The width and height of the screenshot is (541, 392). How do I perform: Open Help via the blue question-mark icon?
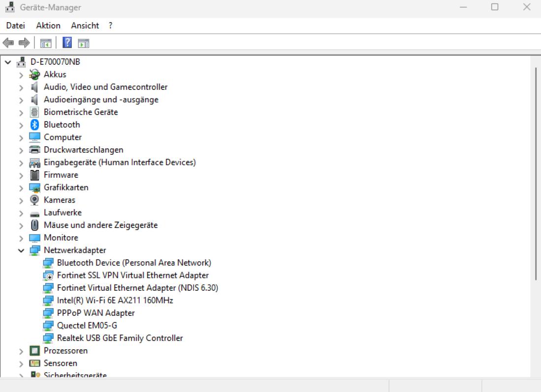(67, 43)
